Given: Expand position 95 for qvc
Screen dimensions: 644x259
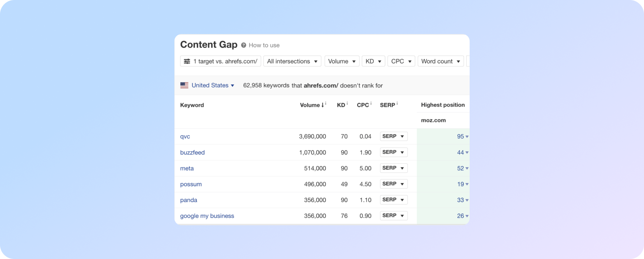Looking at the screenshot, I should coord(462,136).
